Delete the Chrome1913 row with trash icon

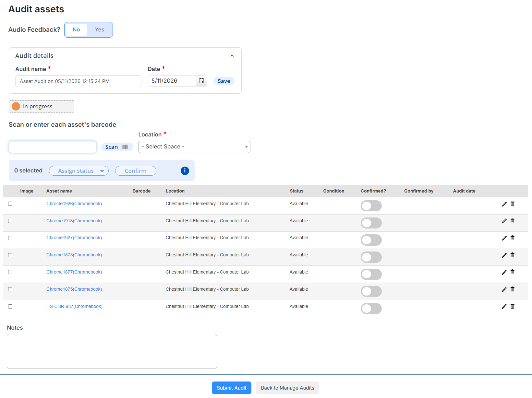click(513, 221)
